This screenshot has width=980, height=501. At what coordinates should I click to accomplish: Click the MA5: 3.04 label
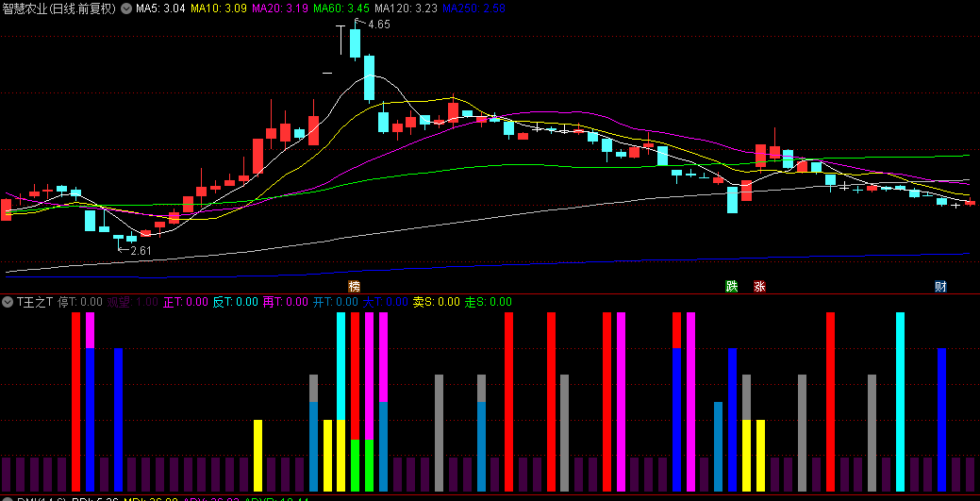click(160, 8)
